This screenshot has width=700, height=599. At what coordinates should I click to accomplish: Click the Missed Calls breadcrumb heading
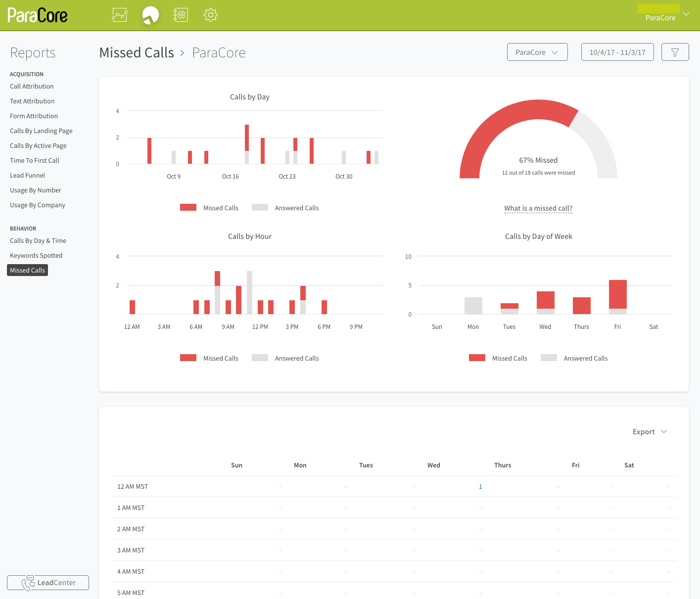[137, 52]
